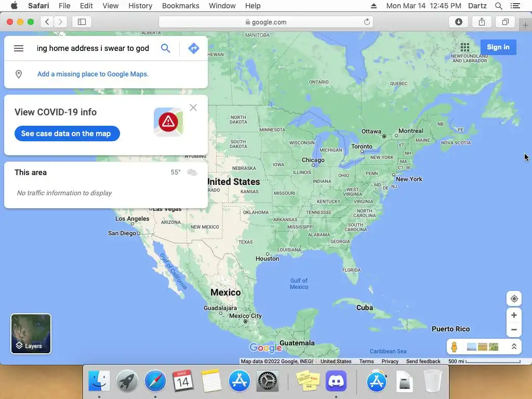Open the Google Maps hamburger menu
Viewport: 532px width, 399px height.
[19, 48]
